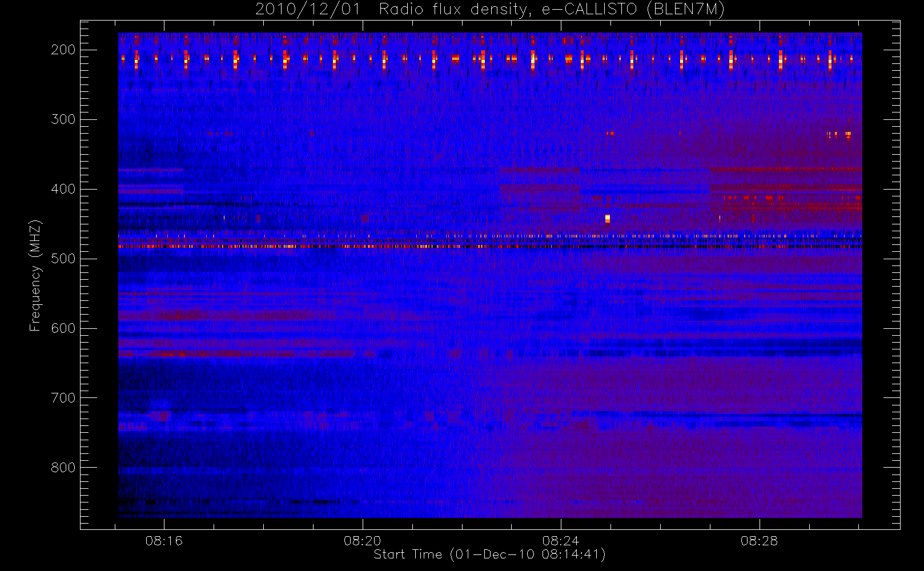Click the plot title '2010/12/01 Radio flux density'
The image size is (924, 571).
pos(490,10)
